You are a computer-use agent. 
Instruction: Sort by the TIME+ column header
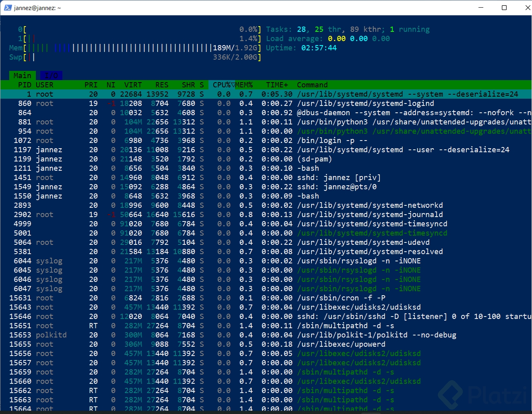[277, 85]
